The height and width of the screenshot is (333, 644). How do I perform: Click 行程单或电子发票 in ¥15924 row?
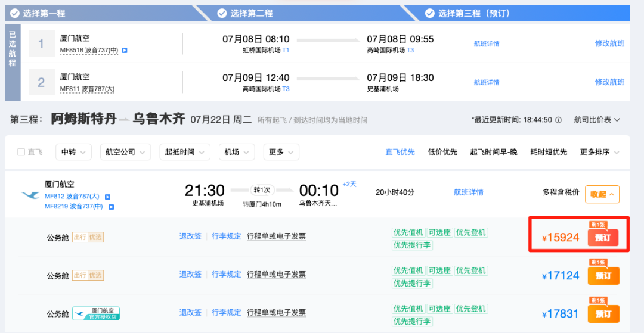(x=277, y=236)
